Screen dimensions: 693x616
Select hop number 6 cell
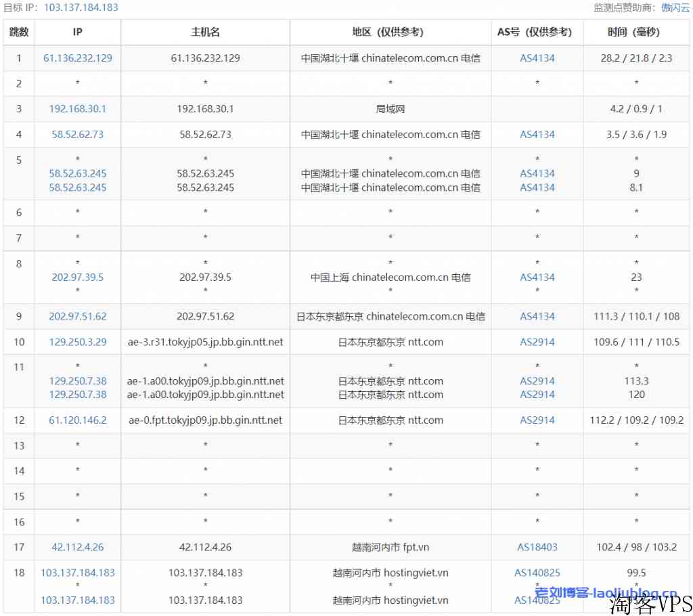(18, 213)
